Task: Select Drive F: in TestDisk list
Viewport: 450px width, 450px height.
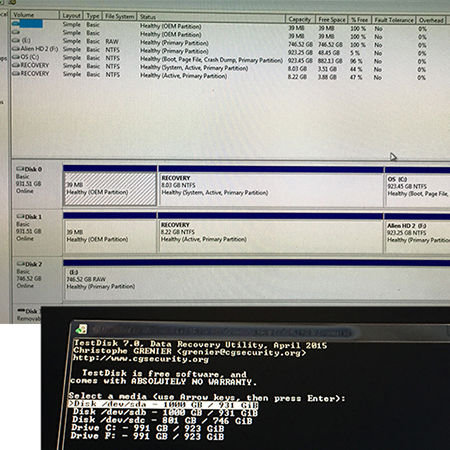Action: tap(147, 436)
